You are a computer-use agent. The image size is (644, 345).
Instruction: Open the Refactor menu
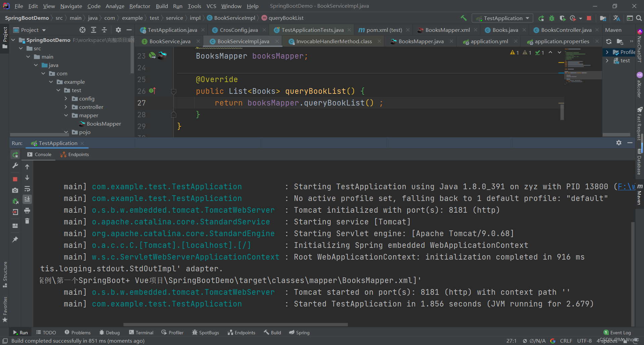pos(140,6)
